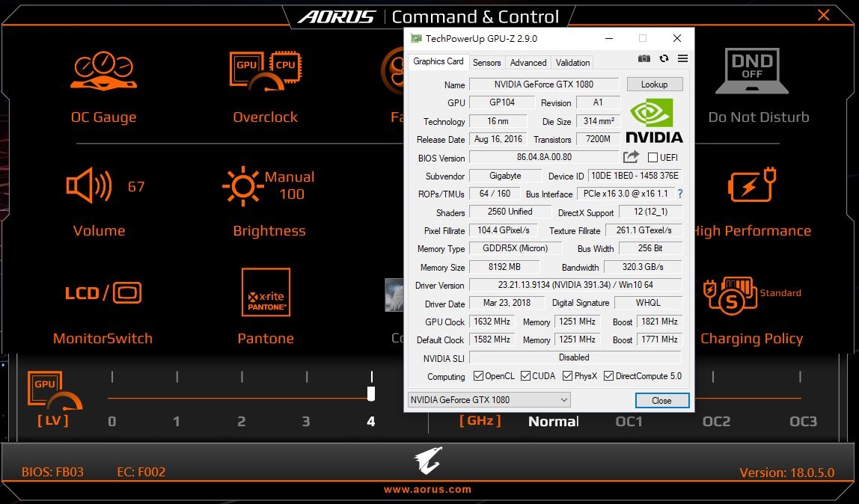Select the OC3 clock mode
Image resolution: width=859 pixels, height=504 pixels.
coord(803,421)
